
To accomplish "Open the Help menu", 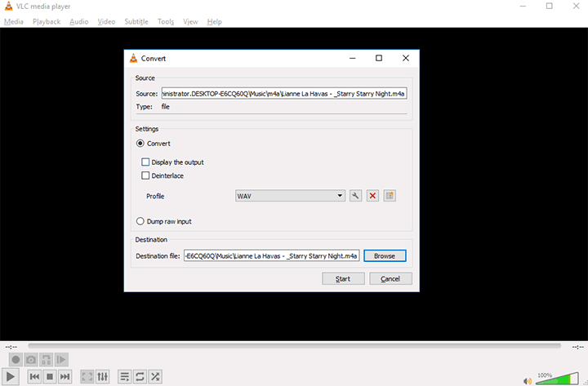I will click(215, 22).
